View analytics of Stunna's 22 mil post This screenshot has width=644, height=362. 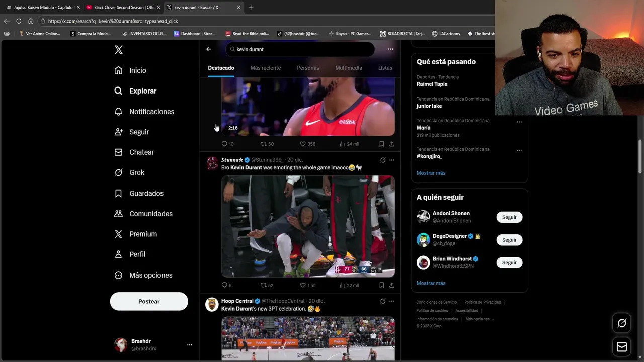tap(349, 285)
